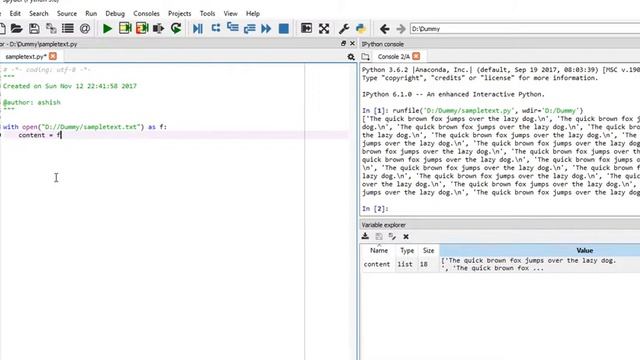Select the 'content' variable name cell
The height and width of the screenshot is (360, 640).
[x=377, y=264]
